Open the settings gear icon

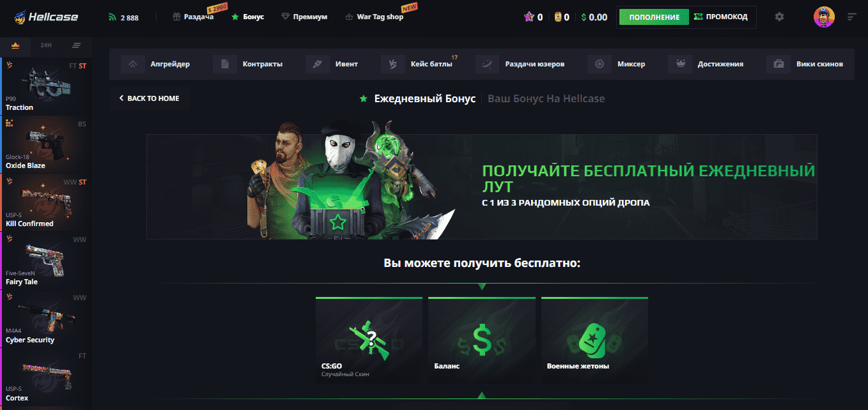[x=779, y=17]
